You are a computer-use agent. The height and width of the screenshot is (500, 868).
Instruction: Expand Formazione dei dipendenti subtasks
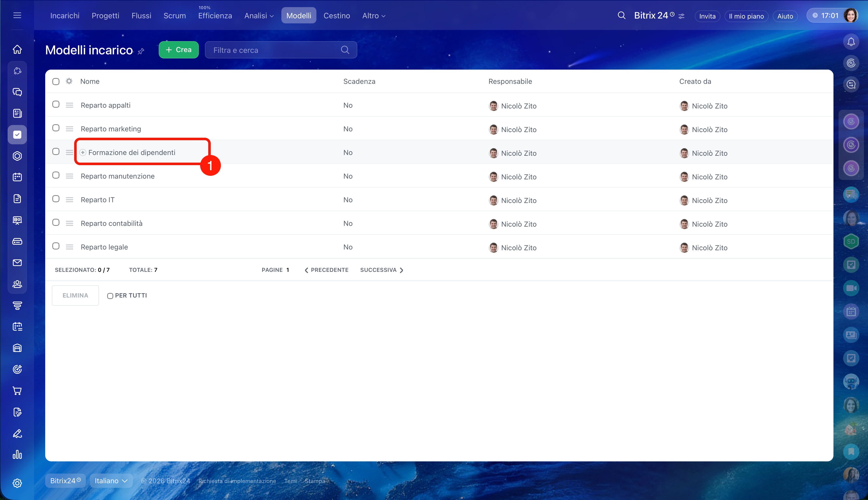[83, 152]
